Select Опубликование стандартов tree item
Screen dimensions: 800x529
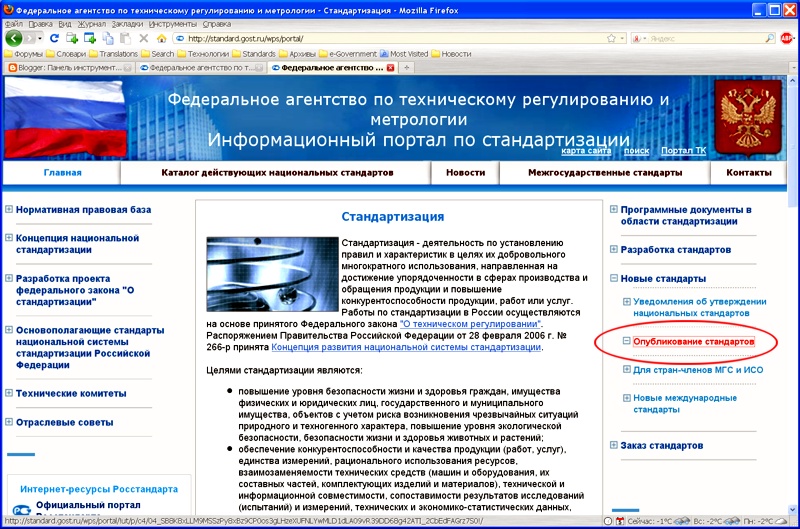click(x=693, y=341)
